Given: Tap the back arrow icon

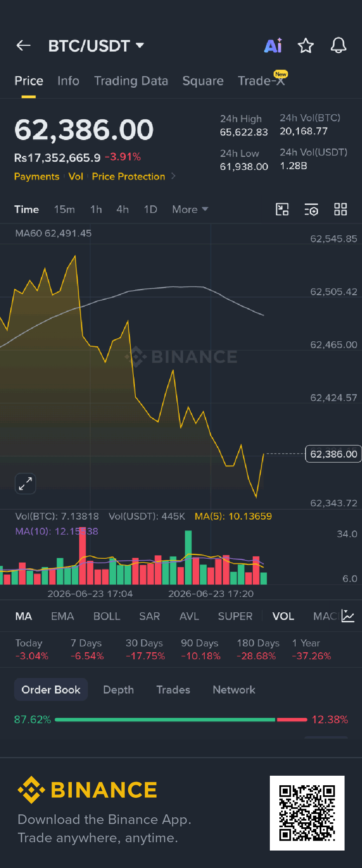Looking at the screenshot, I should pyautogui.click(x=24, y=45).
